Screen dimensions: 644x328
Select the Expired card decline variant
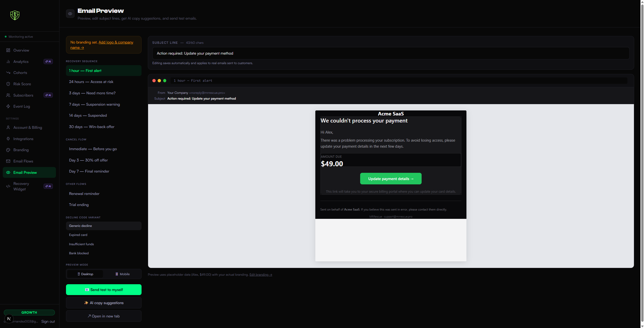click(78, 235)
